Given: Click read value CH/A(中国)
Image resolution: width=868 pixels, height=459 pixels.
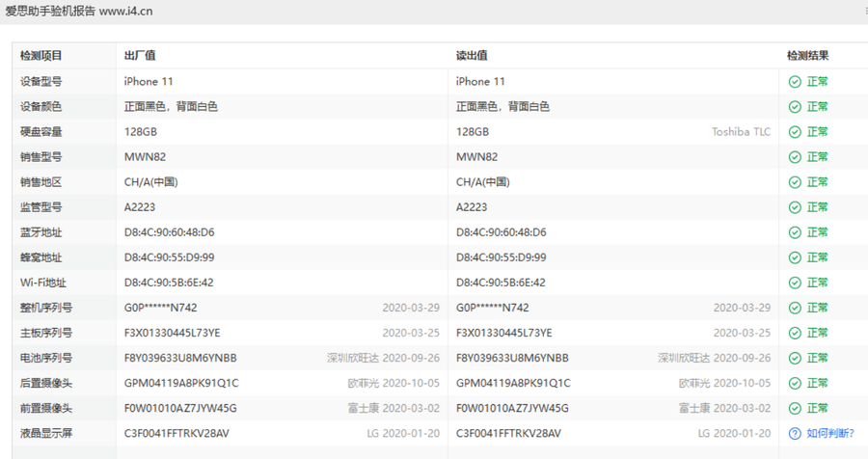Looking at the screenshot, I should (x=483, y=182).
